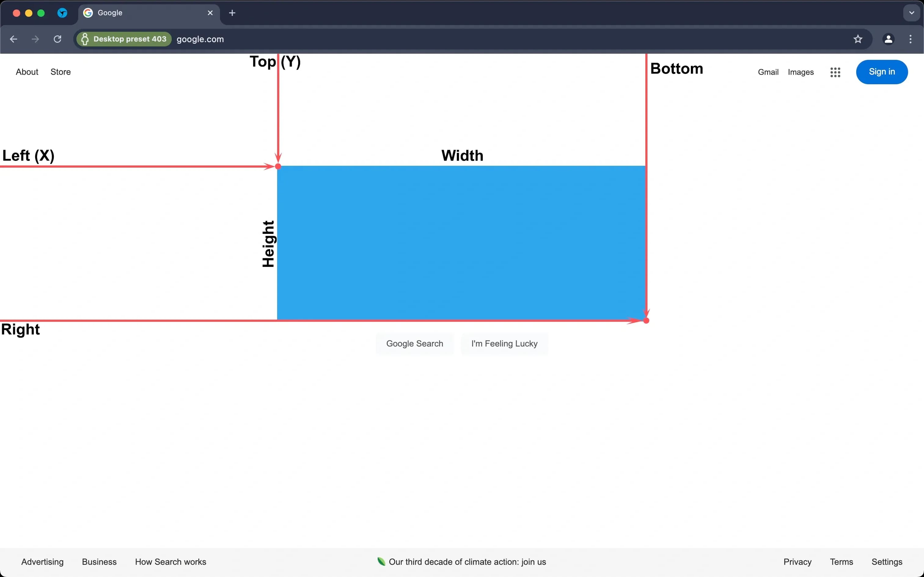The image size is (924, 577).
Task: Open the Images link
Action: tap(800, 72)
